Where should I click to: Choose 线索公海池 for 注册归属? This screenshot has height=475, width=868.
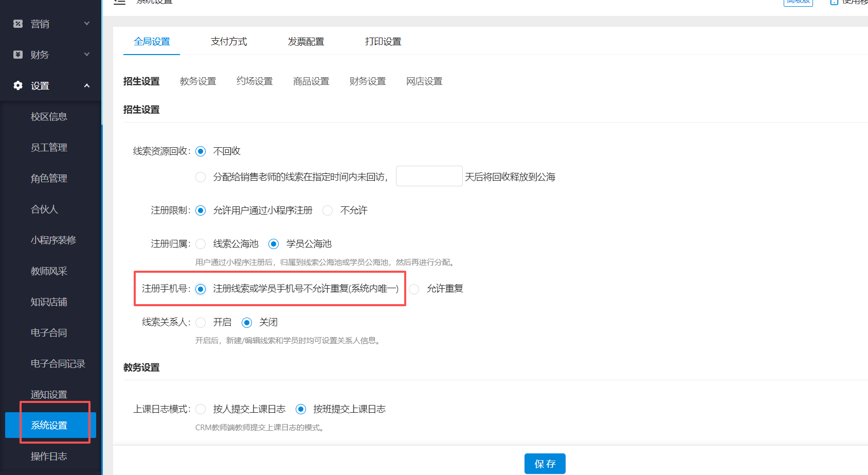(x=201, y=243)
